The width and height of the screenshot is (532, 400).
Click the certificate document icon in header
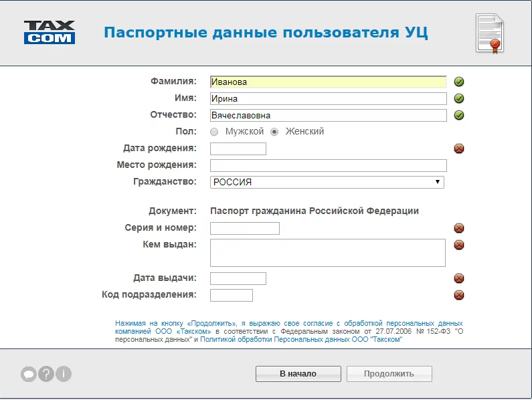click(489, 33)
